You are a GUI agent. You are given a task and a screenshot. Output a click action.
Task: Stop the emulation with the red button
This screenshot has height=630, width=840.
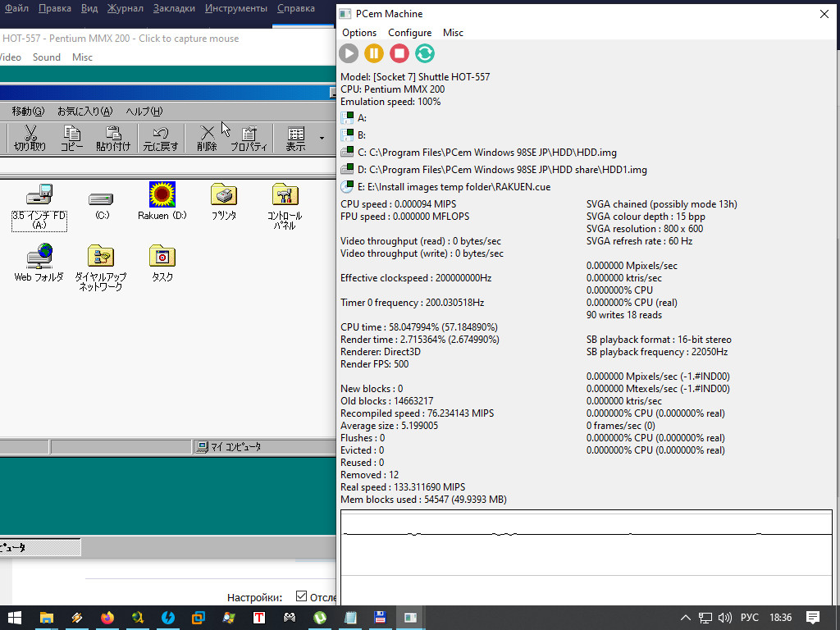tap(399, 53)
